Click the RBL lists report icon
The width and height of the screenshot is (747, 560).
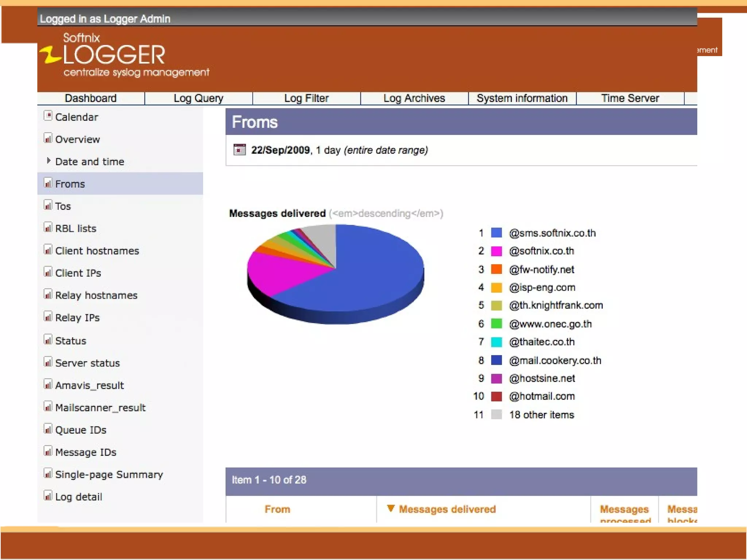point(48,227)
